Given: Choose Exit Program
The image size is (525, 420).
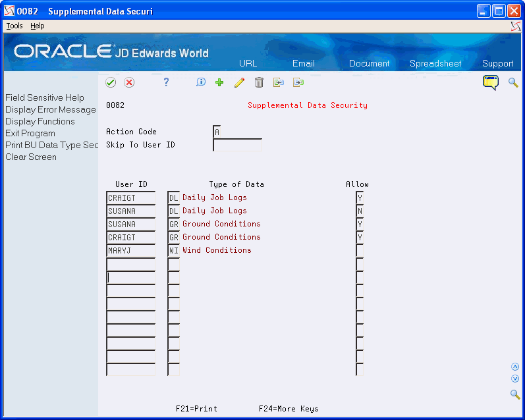Looking at the screenshot, I should [30, 133].
